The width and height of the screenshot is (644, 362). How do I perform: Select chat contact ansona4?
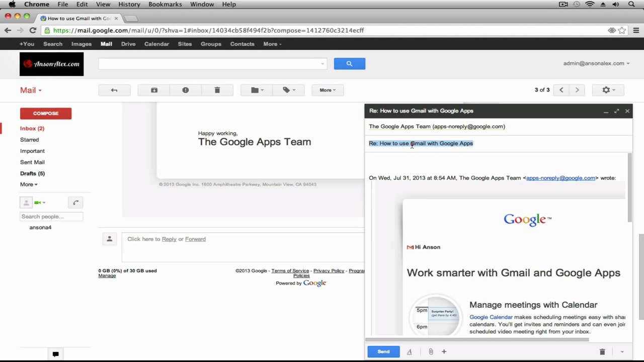(x=40, y=227)
